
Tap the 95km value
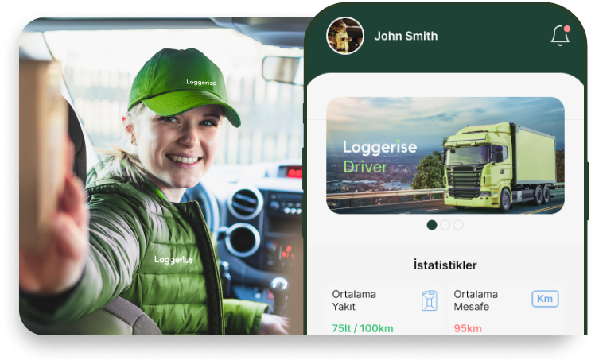468,328
